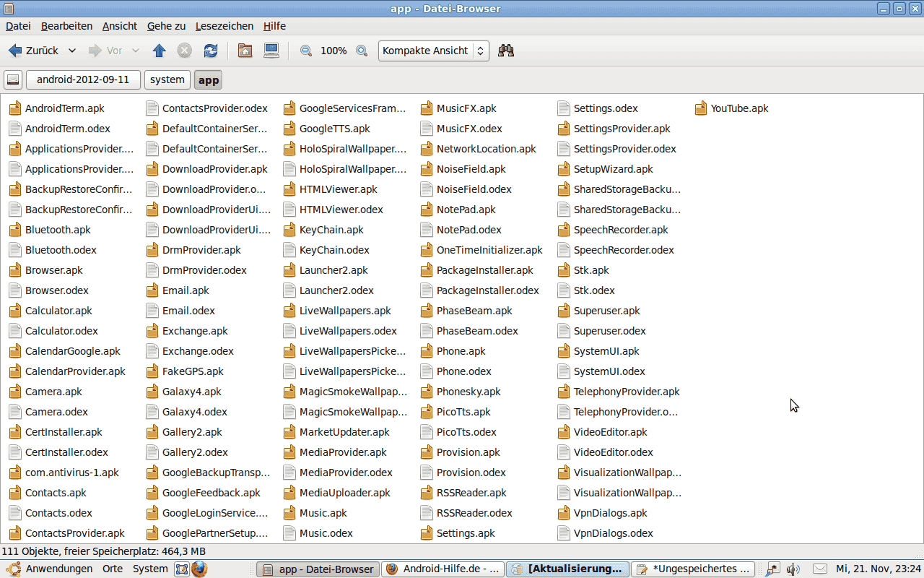924x578 pixels.
Task: Go back with the Zurück arrow
Action: [33, 51]
